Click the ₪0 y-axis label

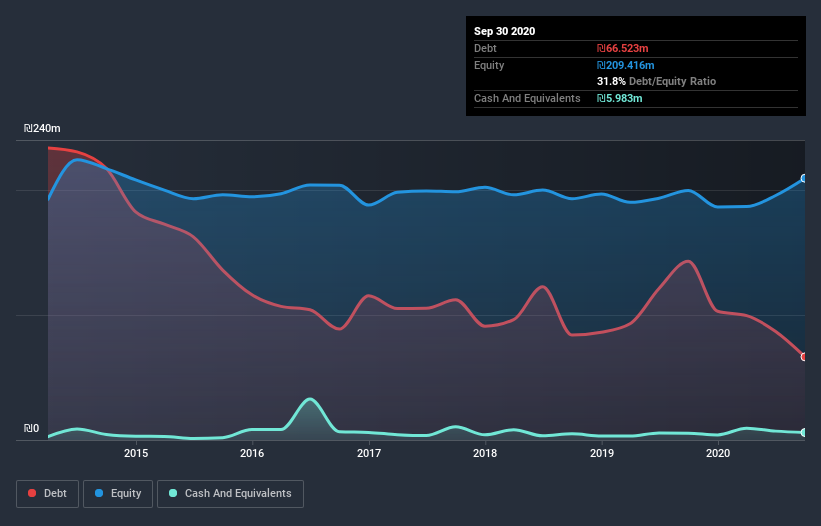pyautogui.click(x=31, y=429)
